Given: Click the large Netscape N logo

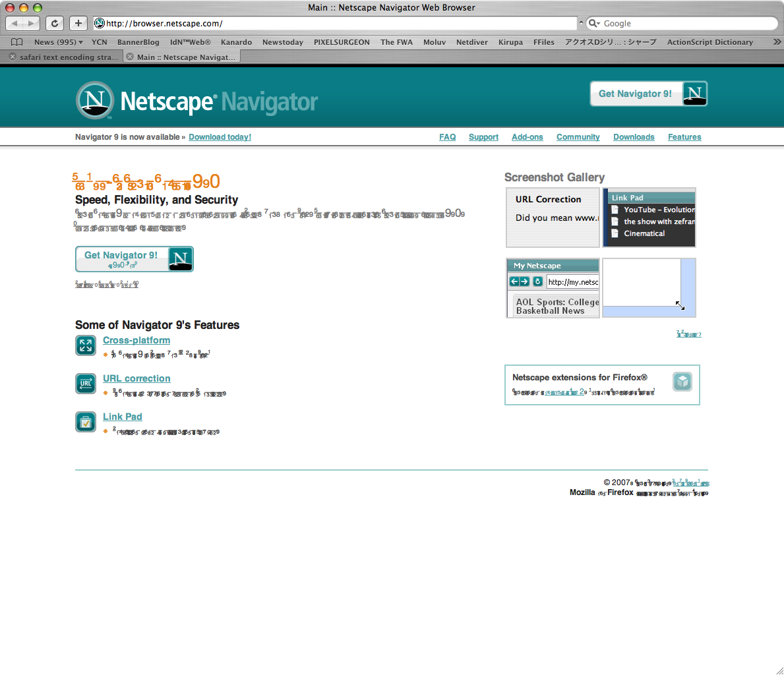Looking at the screenshot, I should [x=95, y=100].
